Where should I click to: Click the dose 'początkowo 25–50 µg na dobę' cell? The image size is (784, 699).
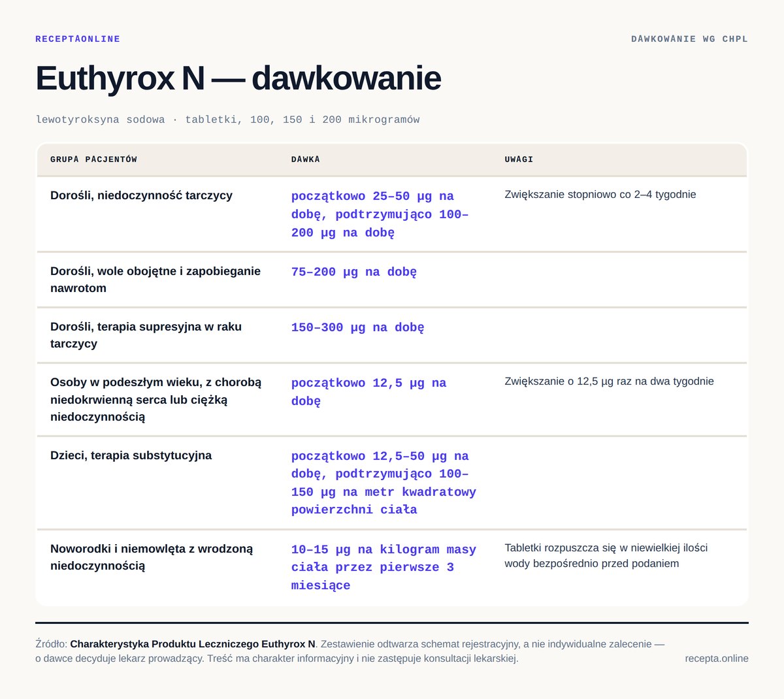(380, 214)
